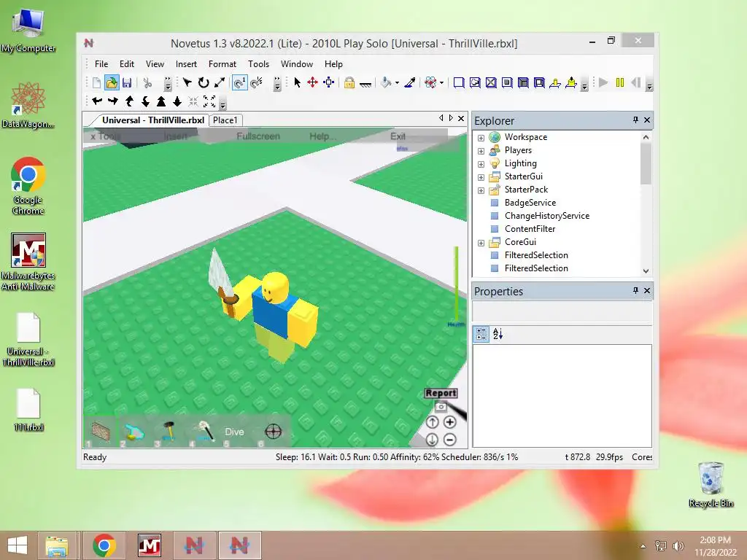Click the Reset rewind button
Screen dimensions: 747x560
635,83
